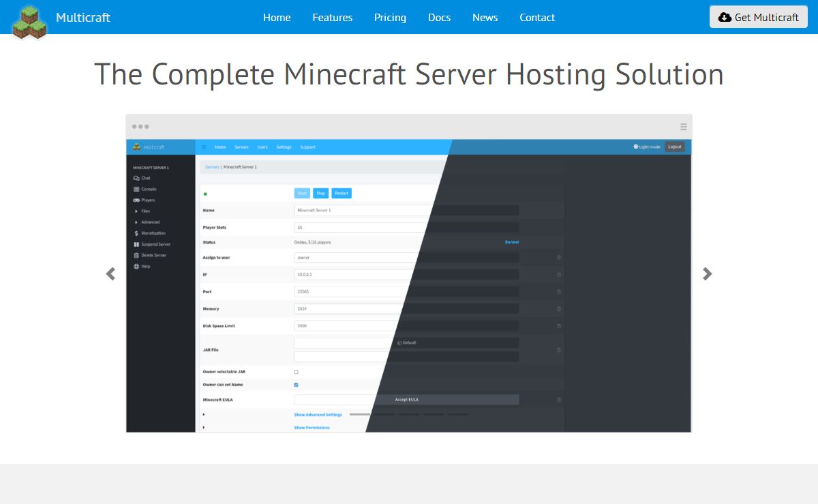Open the Servers tab in the panel preview header

241,147
